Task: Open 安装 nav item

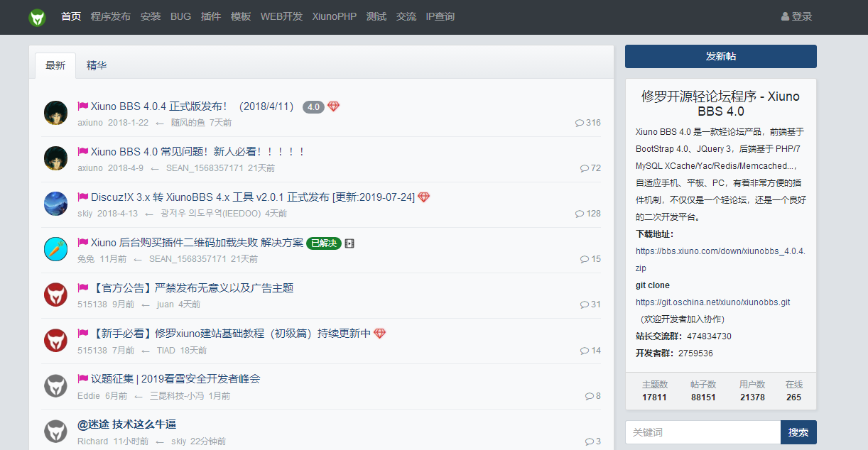Action: click(151, 16)
